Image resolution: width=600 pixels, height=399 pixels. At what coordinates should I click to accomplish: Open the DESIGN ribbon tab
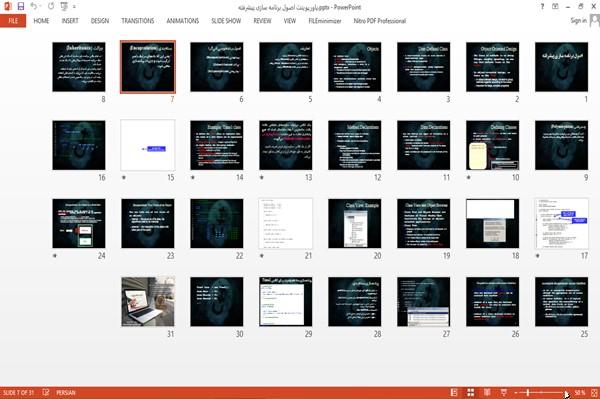(x=100, y=21)
